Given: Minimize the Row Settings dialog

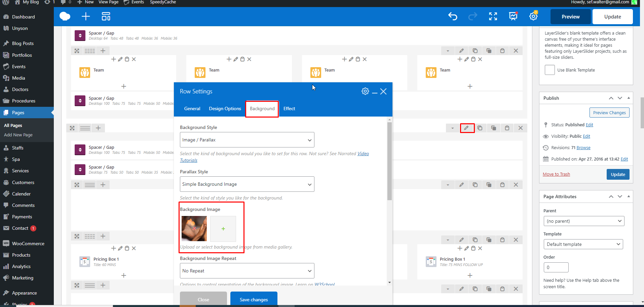Looking at the screenshot, I should tap(375, 93).
